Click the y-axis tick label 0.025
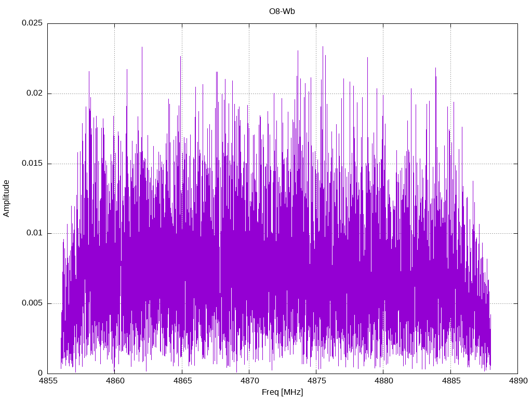Image resolution: width=532 pixels, height=399 pixels. point(32,23)
